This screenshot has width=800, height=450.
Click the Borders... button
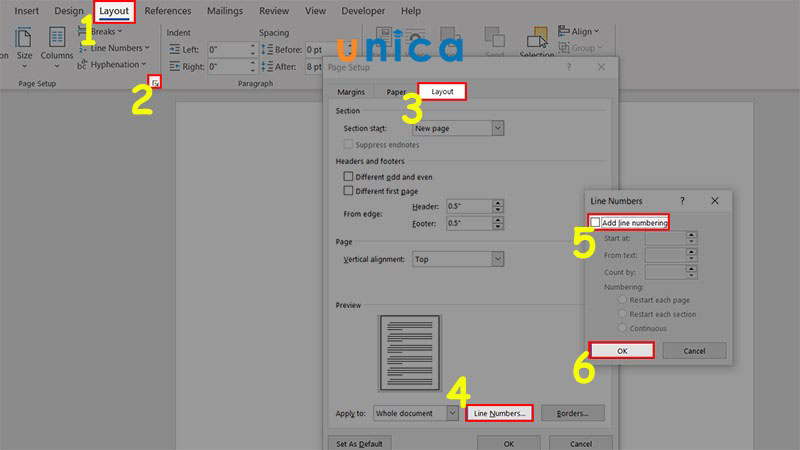coord(572,413)
